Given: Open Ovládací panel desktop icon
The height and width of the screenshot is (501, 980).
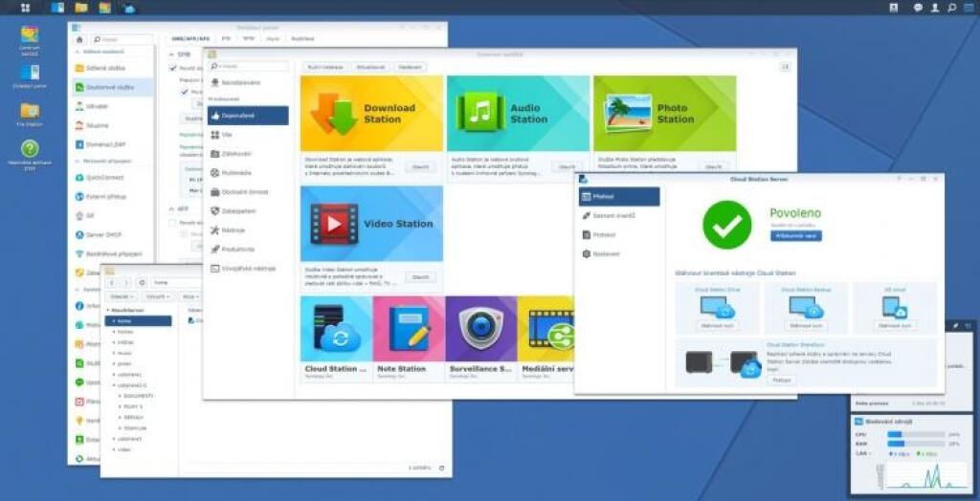Looking at the screenshot, I should coord(30,76).
